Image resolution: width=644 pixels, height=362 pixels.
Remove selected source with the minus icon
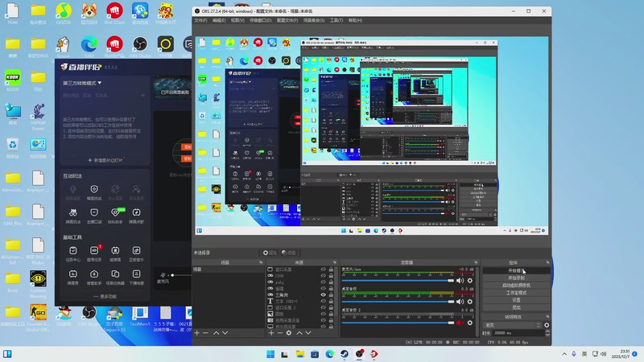[x=279, y=333]
